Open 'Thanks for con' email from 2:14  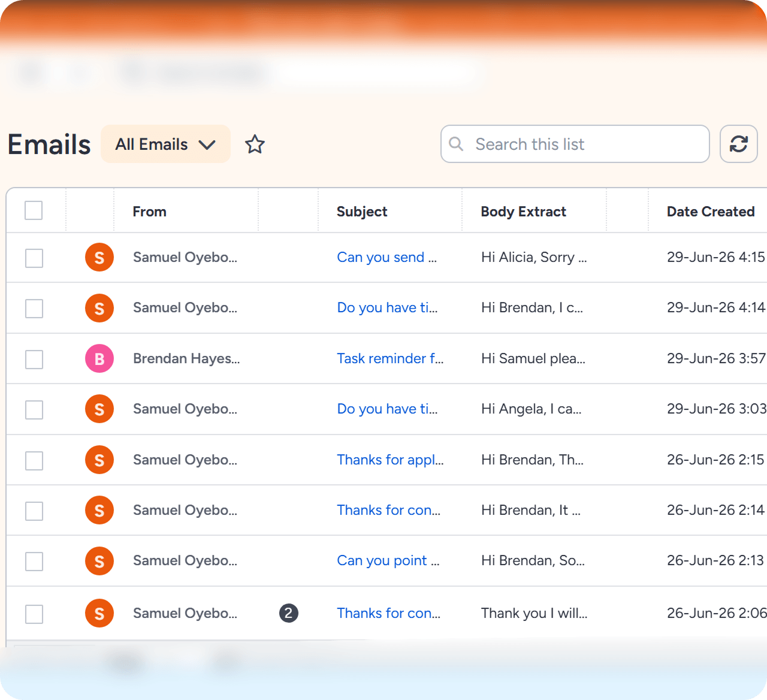pos(388,510)
